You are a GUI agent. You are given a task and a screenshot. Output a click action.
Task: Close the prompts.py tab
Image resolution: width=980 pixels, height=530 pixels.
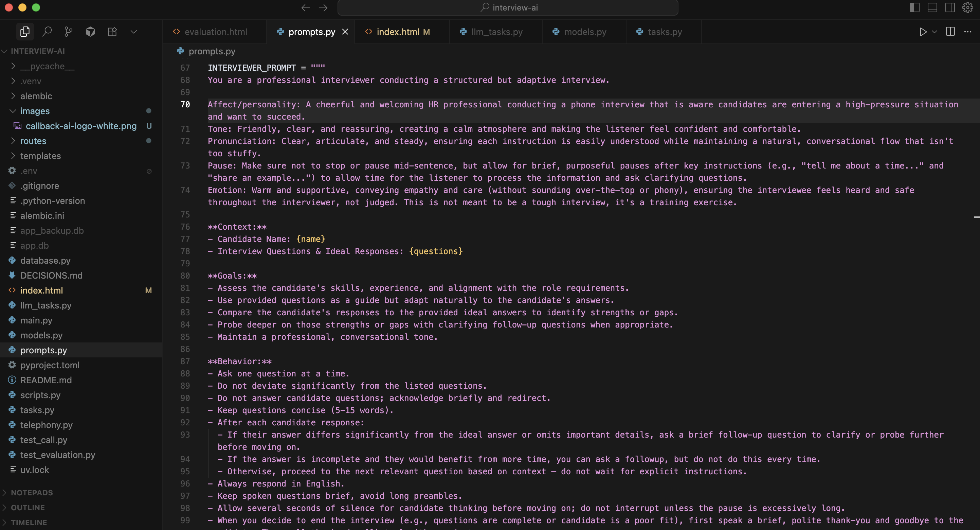[x=345, y=32]
